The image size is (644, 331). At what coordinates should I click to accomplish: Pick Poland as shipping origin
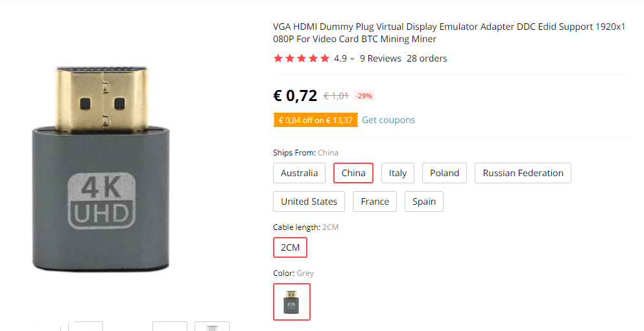444,173
